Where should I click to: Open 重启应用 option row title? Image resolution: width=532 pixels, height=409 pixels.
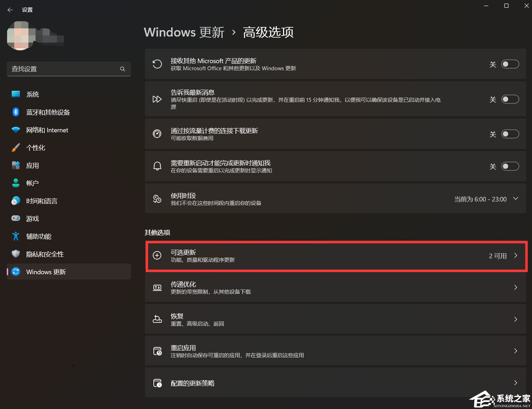[x=183, y=348]
